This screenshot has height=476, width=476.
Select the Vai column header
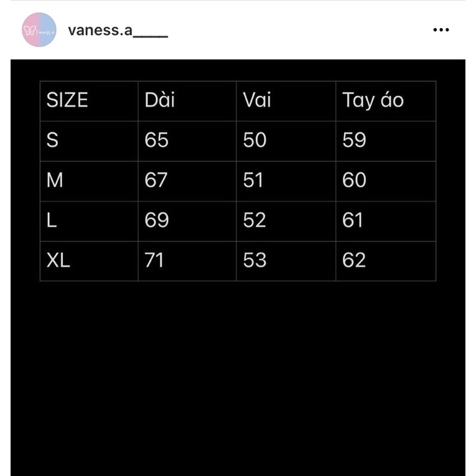[286, 101]
